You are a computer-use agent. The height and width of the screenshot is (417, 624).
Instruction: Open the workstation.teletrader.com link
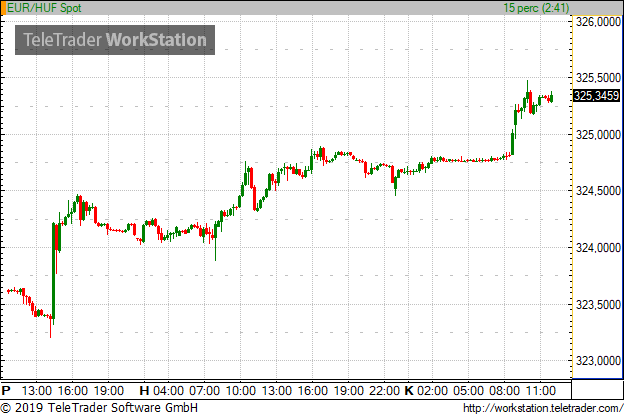click(x=543, y=408)
